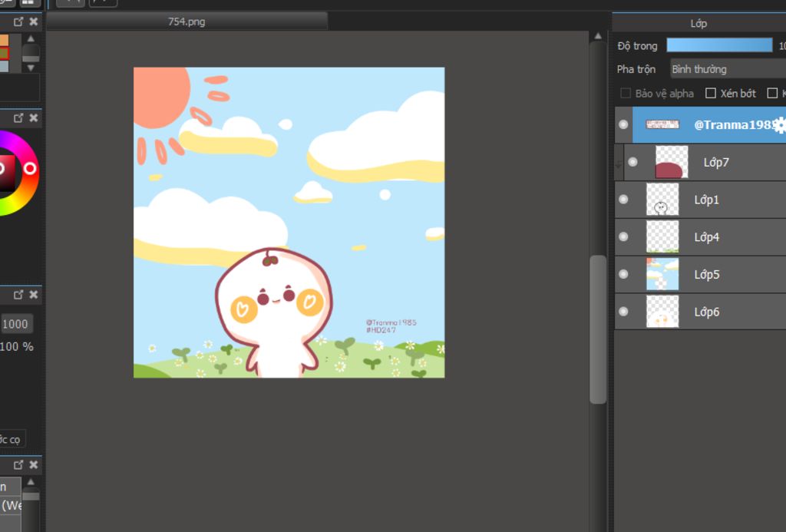Hide layer Lớp1
This screenshot has height=532, width=786.
tap(623, 199)
